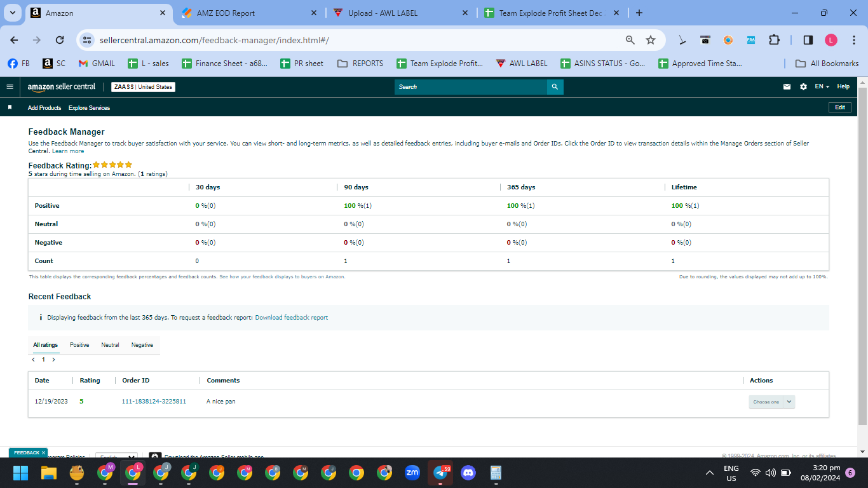The height and width of the screenshot is (488, 868).
Task: Open Chrome three-dot menu
Action: (x=853, y=39)
